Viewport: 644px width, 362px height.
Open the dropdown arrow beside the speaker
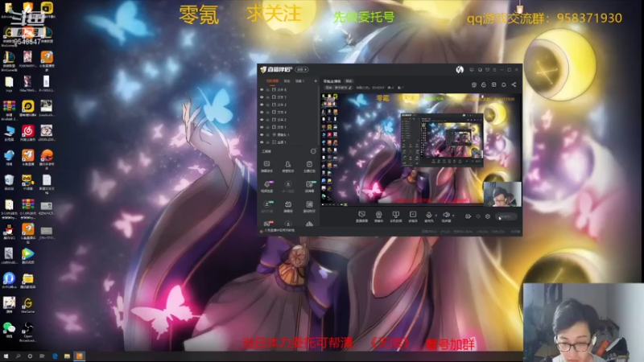point(453,215)
